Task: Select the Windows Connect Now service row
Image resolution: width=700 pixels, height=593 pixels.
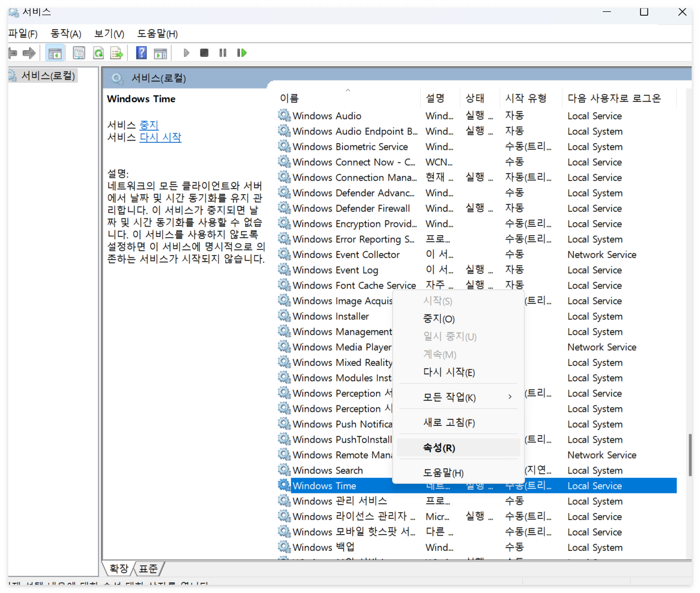Action: pos(477,162)
